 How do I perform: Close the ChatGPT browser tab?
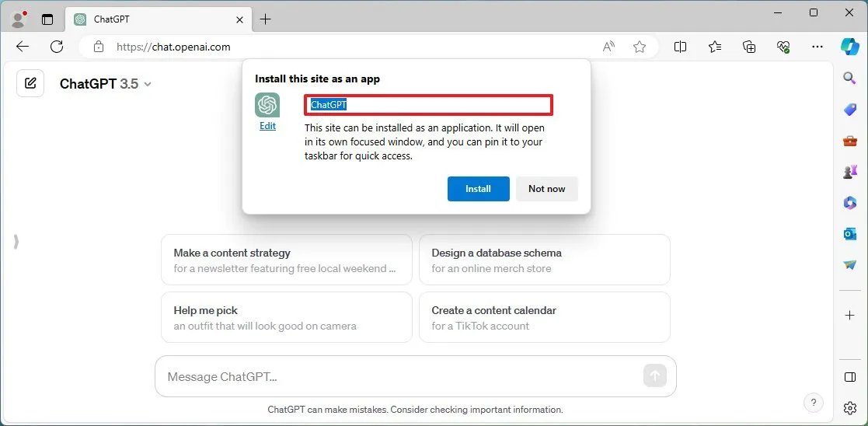pyautogui.click(x=239, y=19)
